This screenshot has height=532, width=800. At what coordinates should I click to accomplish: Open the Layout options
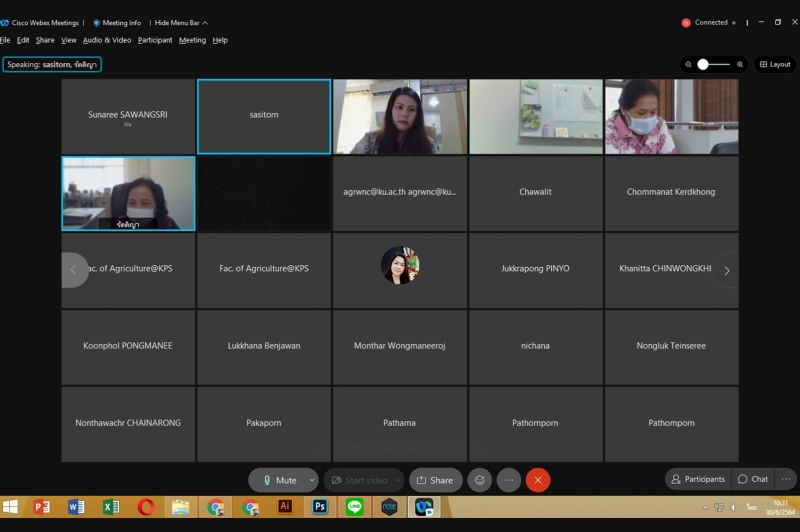click(x=775, y=64)
